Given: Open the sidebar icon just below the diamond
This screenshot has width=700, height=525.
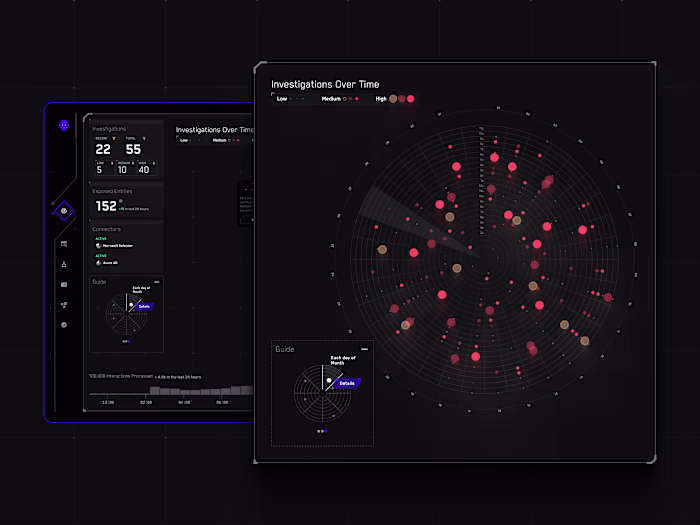Looking at the screenshot, I should pyautogui.click(x=64, y=244).
